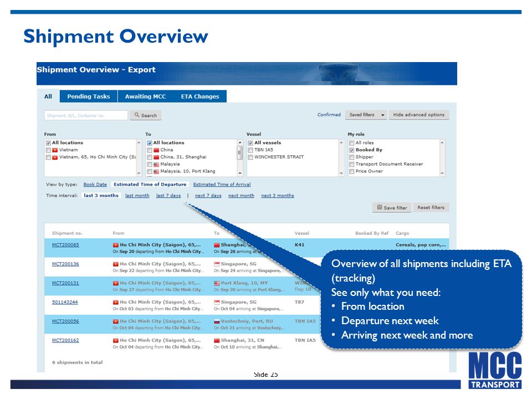
Task: Click the From list scroll-down arrow
Action: pos(139,173)
